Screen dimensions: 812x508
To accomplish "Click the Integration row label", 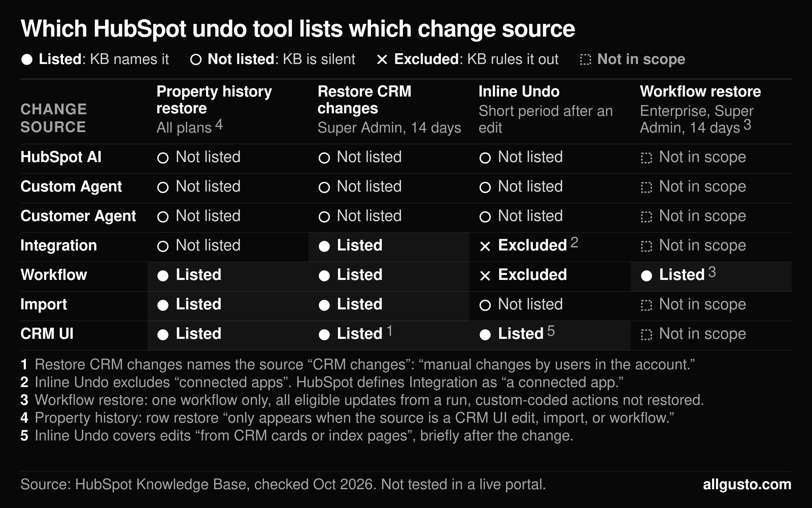I will pyautogui.click(x=58, y=245).
